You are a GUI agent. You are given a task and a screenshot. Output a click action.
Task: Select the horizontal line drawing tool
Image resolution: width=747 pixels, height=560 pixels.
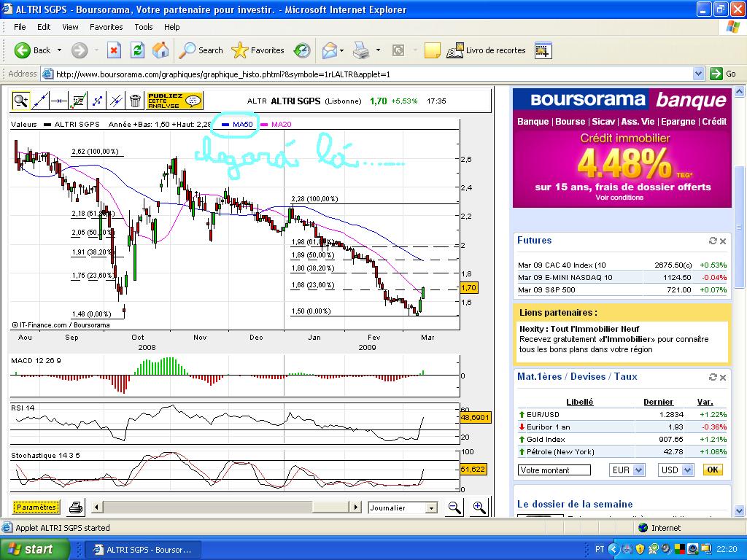pyautogui.click(x=59, y=101)
